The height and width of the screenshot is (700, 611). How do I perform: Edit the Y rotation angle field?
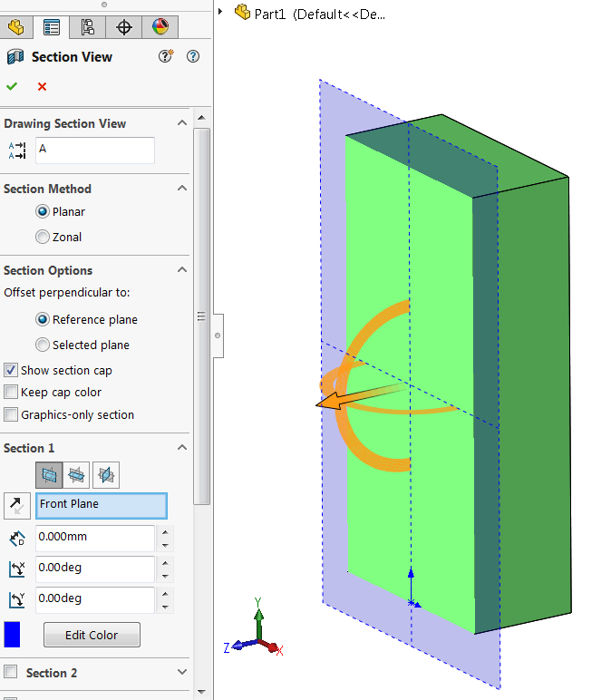pos(95,600)
